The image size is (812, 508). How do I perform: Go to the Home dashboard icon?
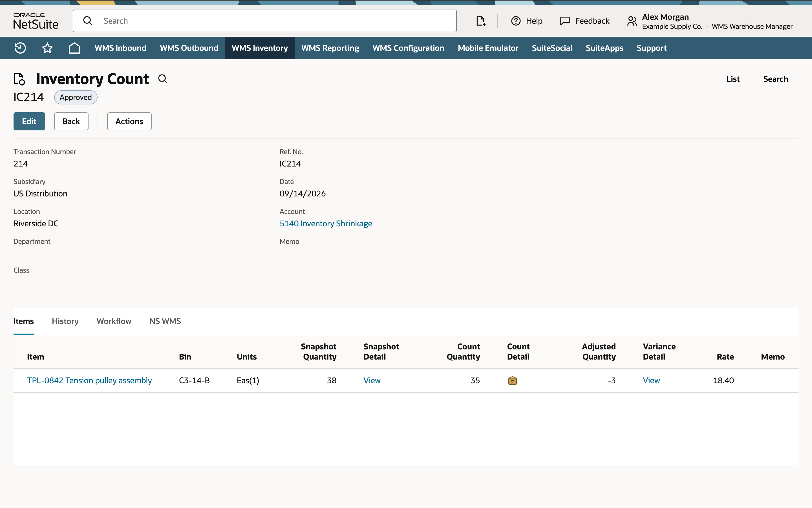click(x=74, y=48)
